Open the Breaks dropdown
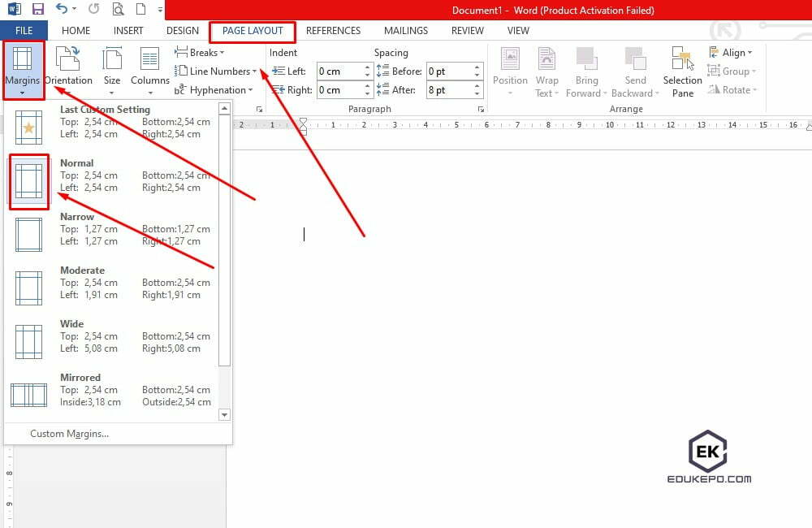 (x=200, y=52)
